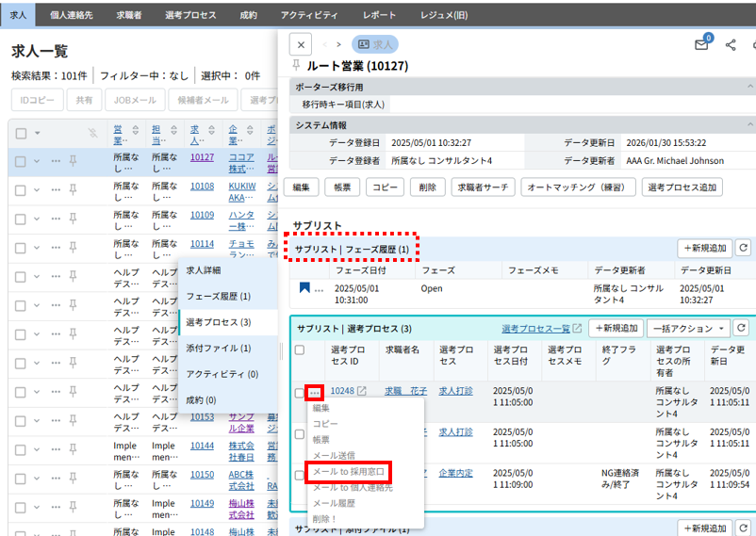Jump to 添付ファイル (1) in side navigation

219,348
